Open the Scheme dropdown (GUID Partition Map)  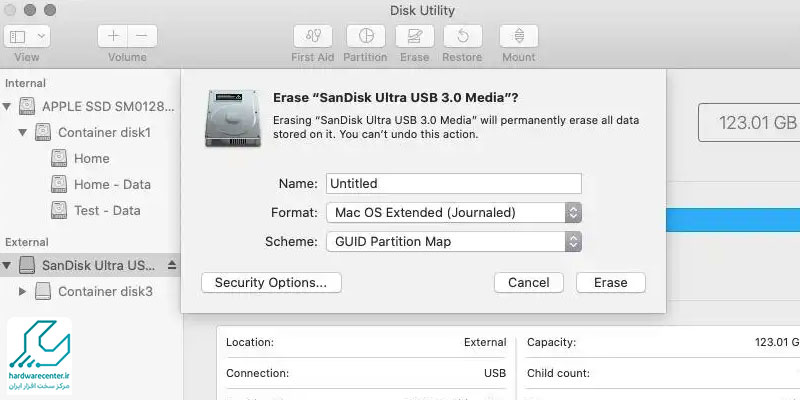pos(454,242)
